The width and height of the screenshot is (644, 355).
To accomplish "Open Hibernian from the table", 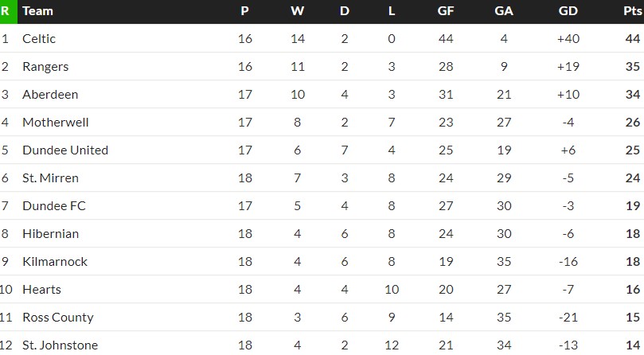I will (x=51, y=234).
